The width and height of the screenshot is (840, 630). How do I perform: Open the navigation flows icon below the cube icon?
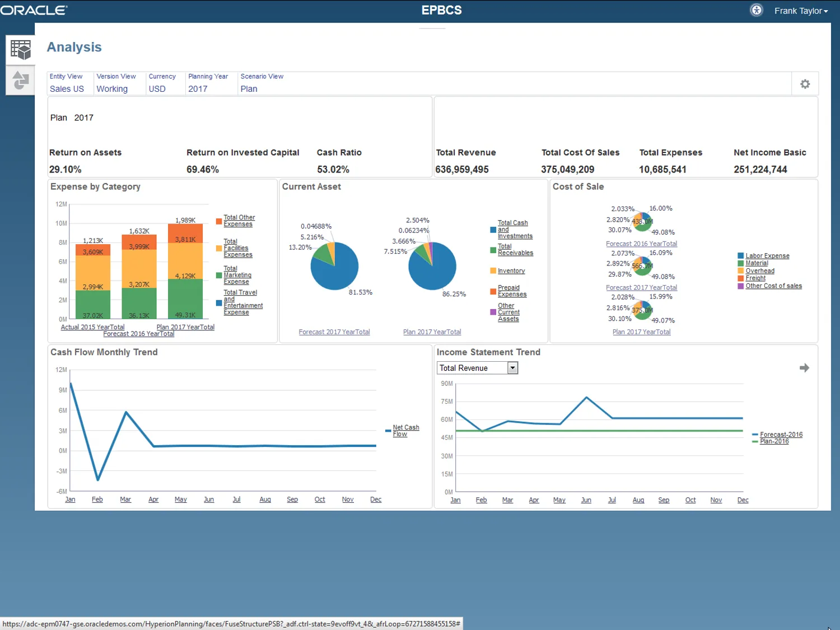tap(20, 81)
